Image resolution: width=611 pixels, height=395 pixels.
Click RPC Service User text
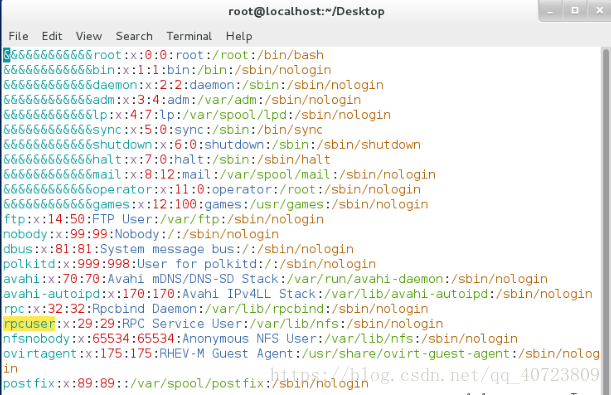click(182, 323)
